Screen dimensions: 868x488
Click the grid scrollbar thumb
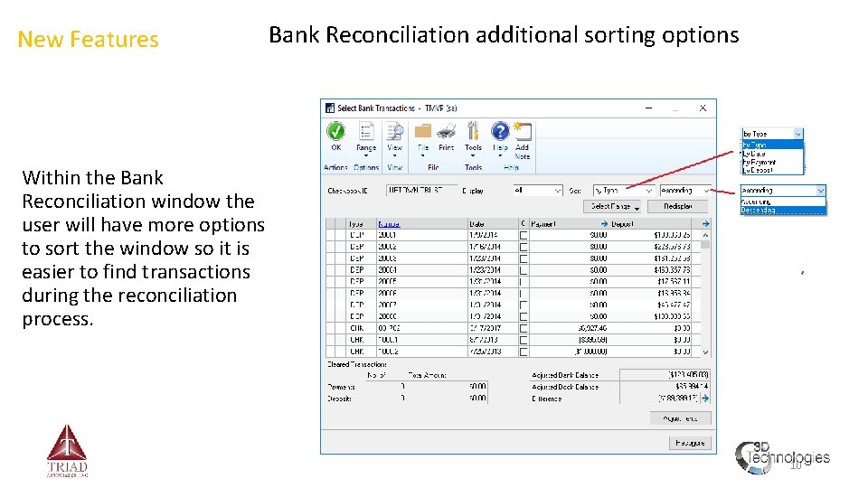(705, 244)
